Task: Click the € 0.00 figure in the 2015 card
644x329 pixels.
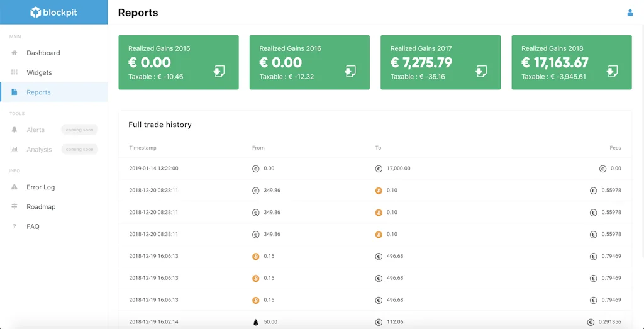Action: [x=150, y=62]
